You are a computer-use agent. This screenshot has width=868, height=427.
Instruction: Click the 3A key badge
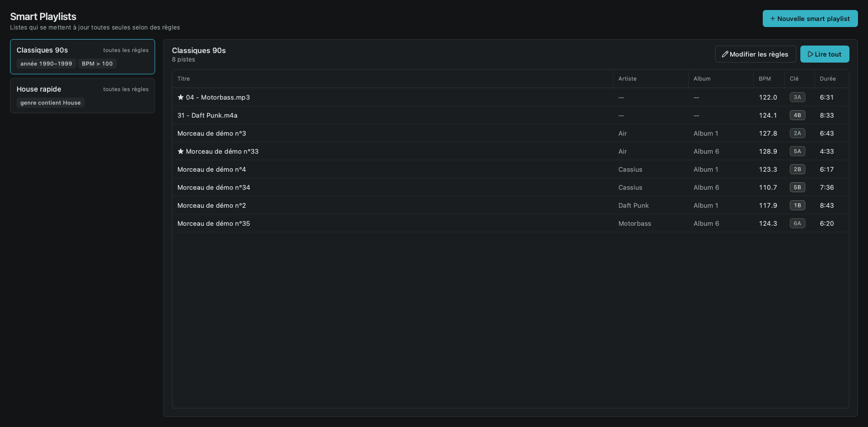(x=797, y=97)
